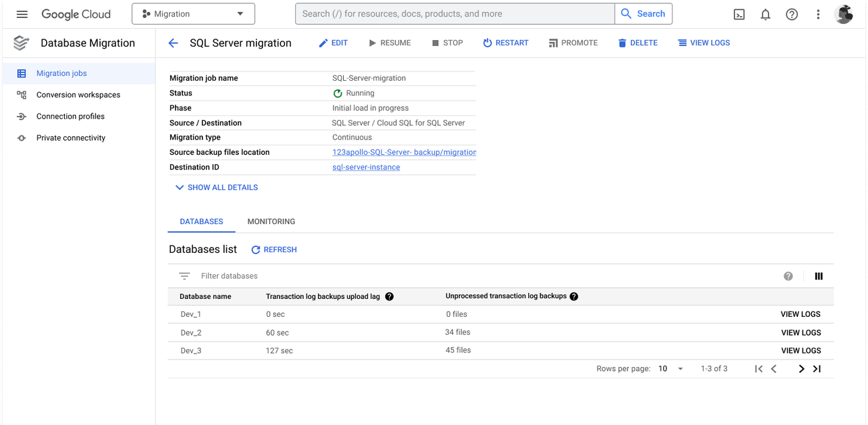
Task: Select the Dev_2 database name cell
Action: click(191, 332)
